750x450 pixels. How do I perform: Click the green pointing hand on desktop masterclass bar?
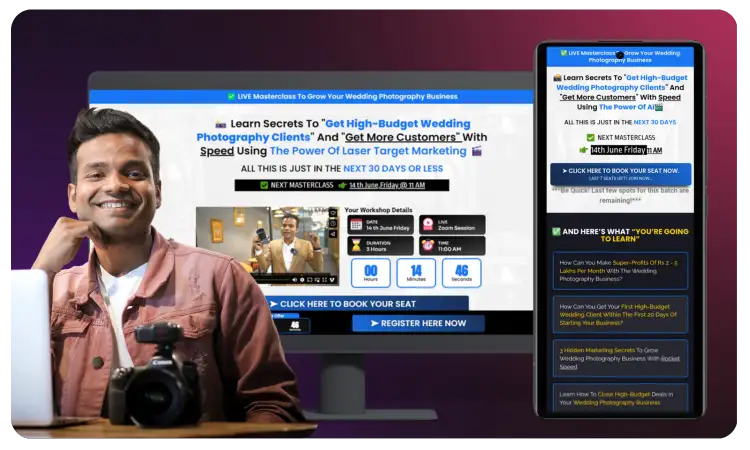tap(342, 185)
